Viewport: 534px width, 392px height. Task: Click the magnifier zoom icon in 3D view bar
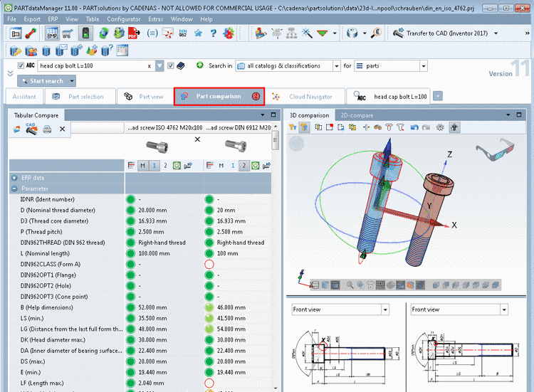350,285
